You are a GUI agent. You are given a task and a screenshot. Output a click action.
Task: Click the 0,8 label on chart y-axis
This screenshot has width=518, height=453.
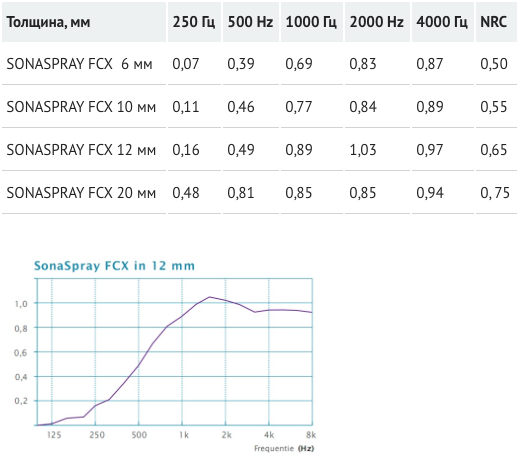point(21,328)
